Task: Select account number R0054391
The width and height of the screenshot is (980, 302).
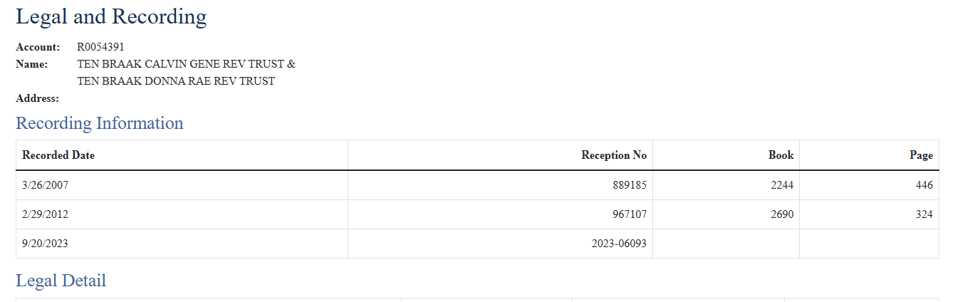Action: 100,47
